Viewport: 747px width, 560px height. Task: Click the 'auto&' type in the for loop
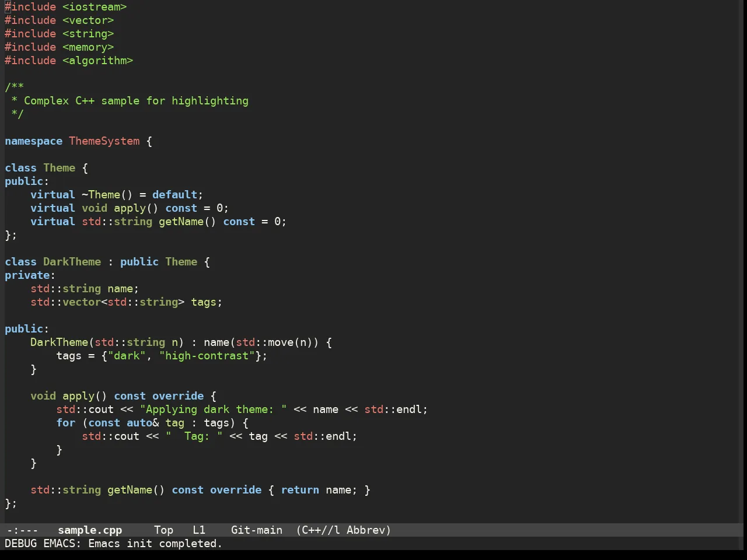tap(142, 423)
